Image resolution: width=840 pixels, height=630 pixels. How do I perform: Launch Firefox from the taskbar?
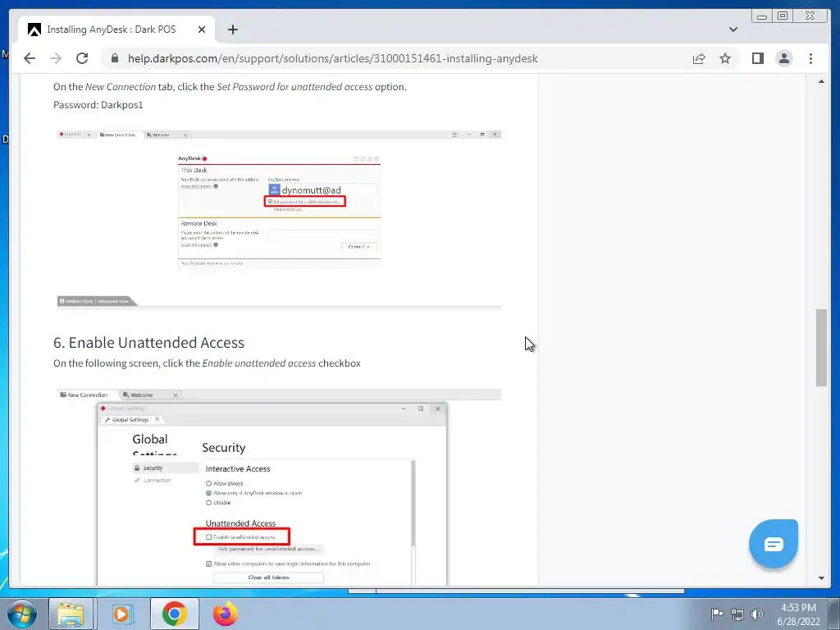(225, 614)
